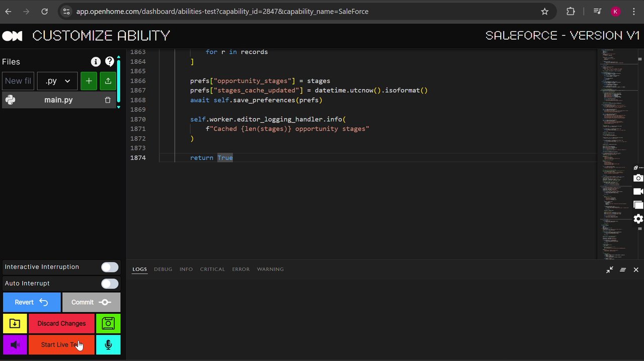The width and height of the screenshot is (644, 361).
Task: Click line number 1866 in the gutter
Action: pos(138,81)
